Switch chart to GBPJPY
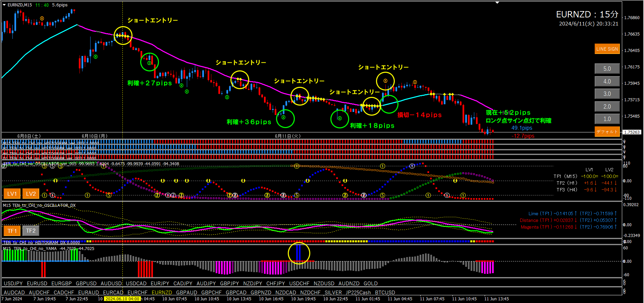644x303 pixels. pos(229,284)
